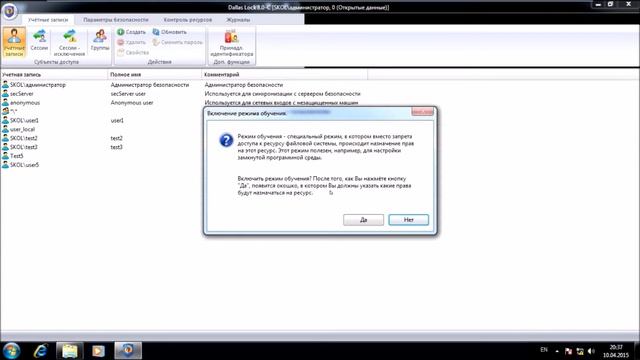Switch to the Журналы tab

point(238,20)
